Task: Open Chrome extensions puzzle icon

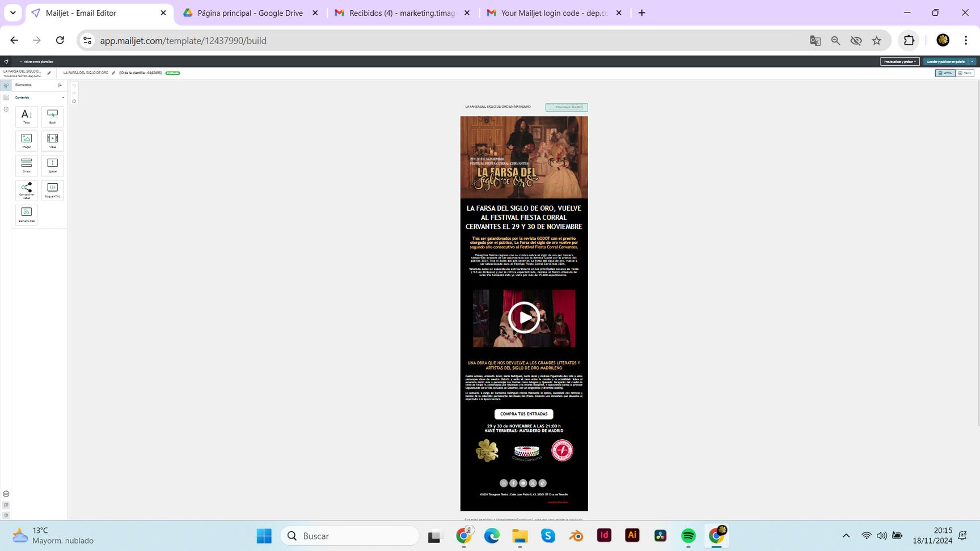Action: coord(909,40)
